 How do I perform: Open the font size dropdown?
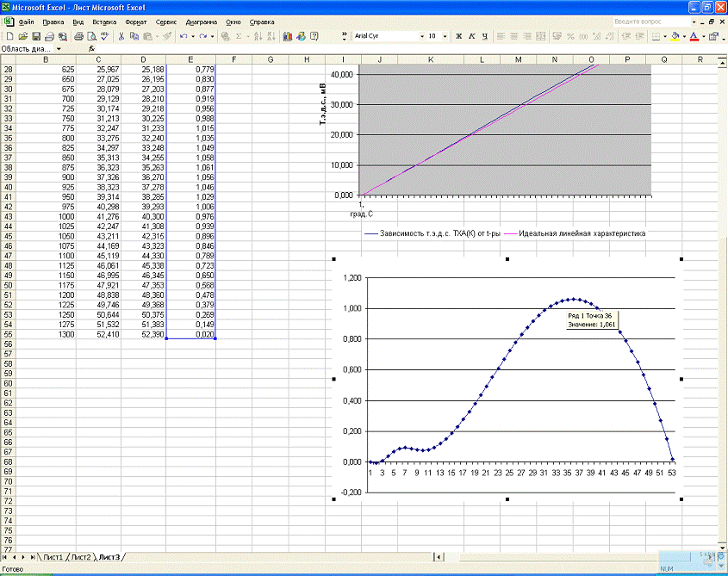pyautogui.click(x=445, y=37)
